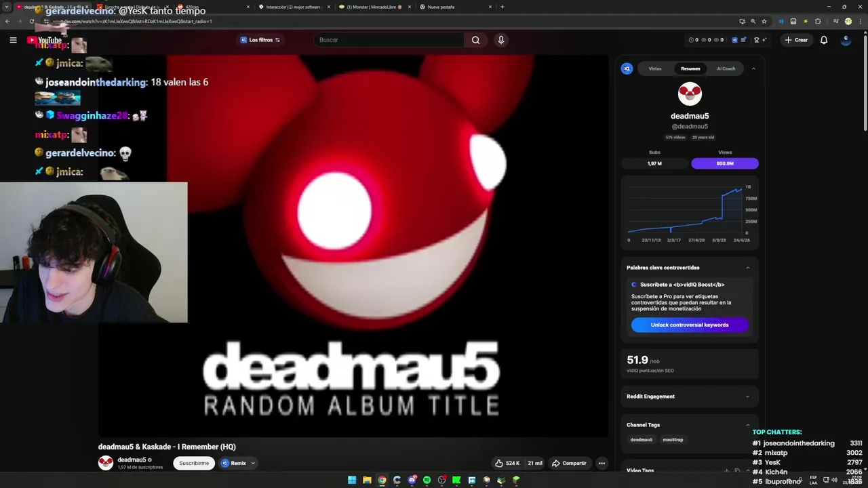Click the vidIQ Remix button

coord(233,463)
